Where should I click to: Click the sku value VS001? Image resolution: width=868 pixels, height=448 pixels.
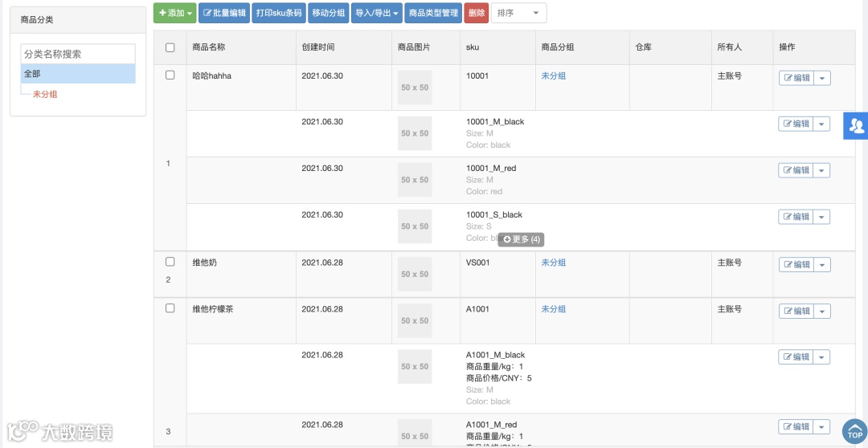pos(477,263)
